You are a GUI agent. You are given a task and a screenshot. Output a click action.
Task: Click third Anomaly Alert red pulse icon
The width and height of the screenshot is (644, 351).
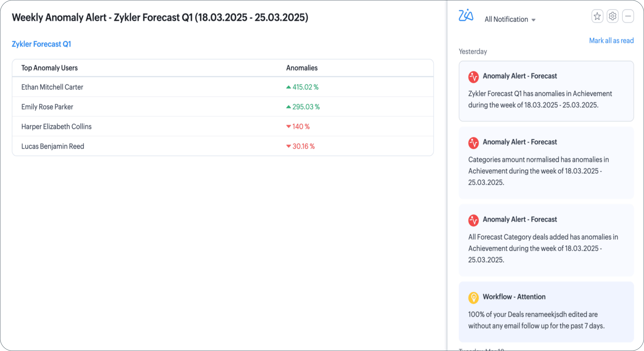point(473,220)
